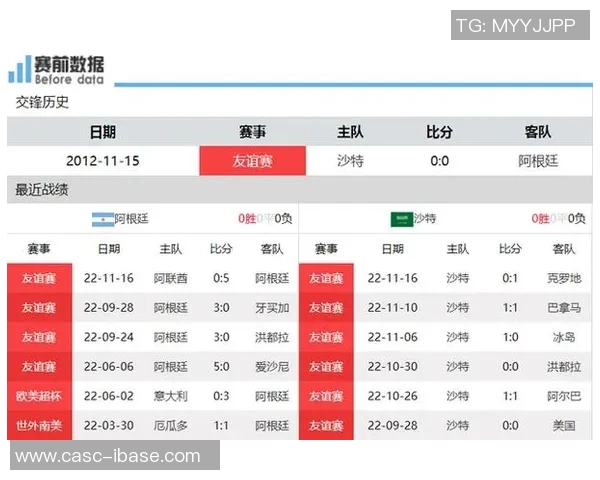Click the date 2012-11-15
600x480 pixels.
[103, 161]
